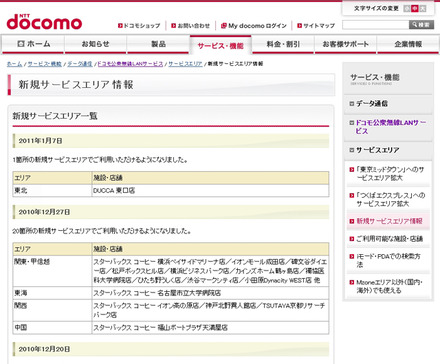Open the お客様サポート tab
Screen dimensions: 440x364
pos(345,44)
